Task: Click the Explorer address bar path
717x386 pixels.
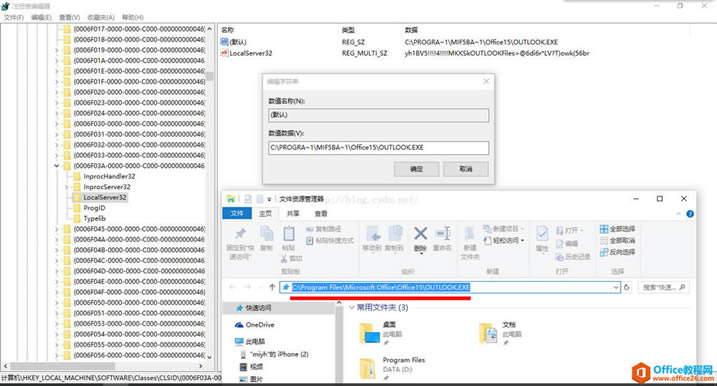Action: pyautogui.click(x=380, y=287)
